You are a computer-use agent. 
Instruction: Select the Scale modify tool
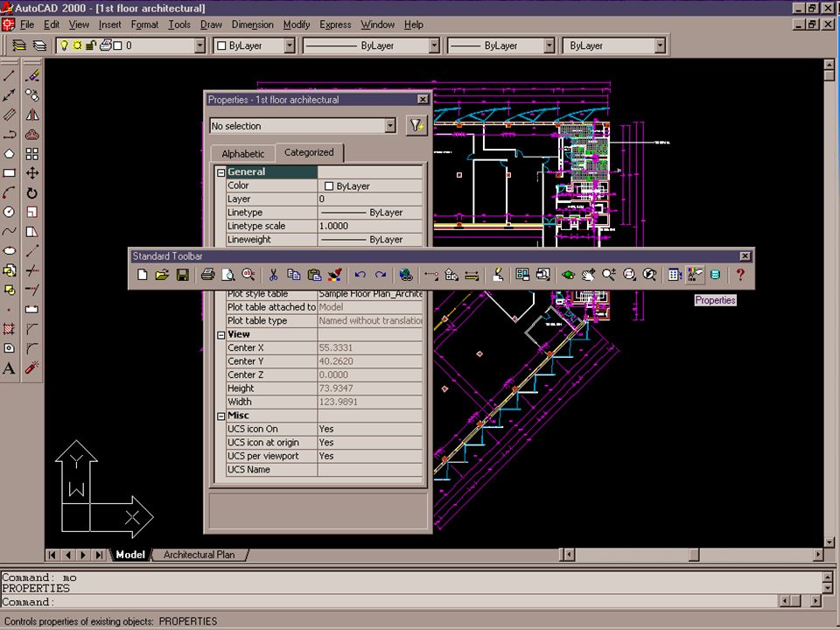coord(32,212)
